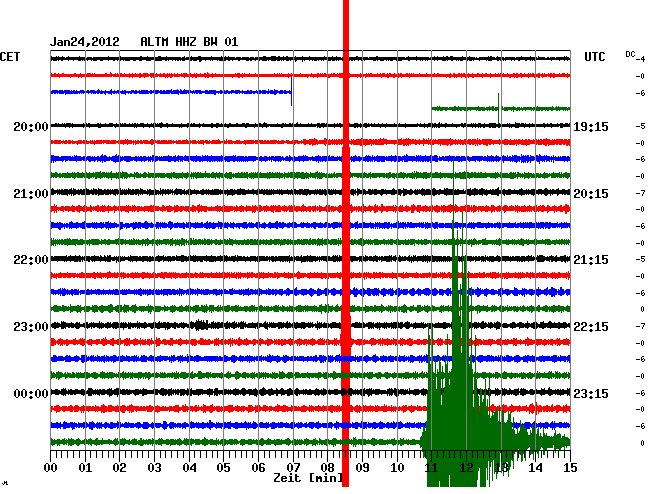Image resolution: width=650 pixels, height=494 pixels.
Task: Click minute label "14" on the Zeit axis
Action: point(536,468)
